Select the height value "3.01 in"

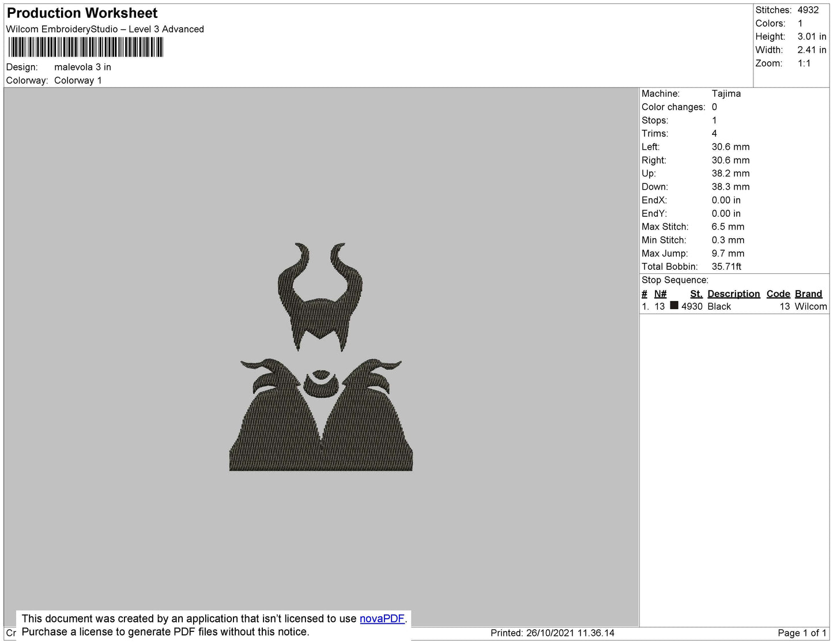[x=812, y=37]
